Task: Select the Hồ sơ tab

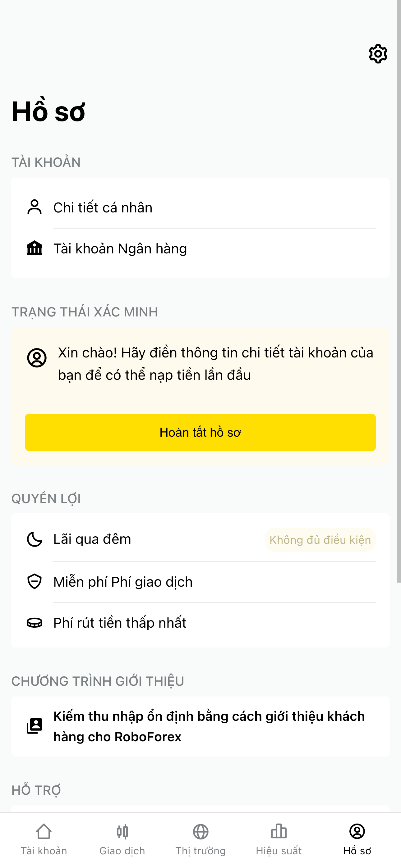Action: click(x=357, y=839)
